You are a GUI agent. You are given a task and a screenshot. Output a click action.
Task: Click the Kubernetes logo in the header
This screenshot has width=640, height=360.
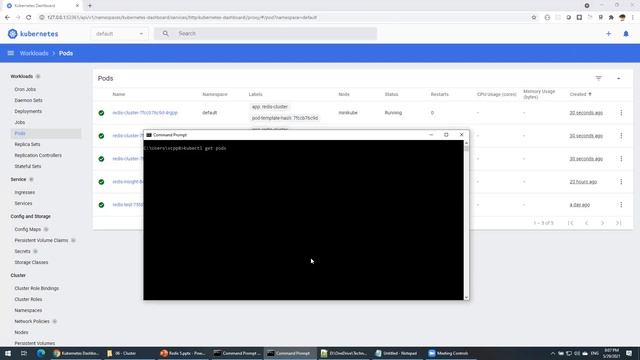33,34
